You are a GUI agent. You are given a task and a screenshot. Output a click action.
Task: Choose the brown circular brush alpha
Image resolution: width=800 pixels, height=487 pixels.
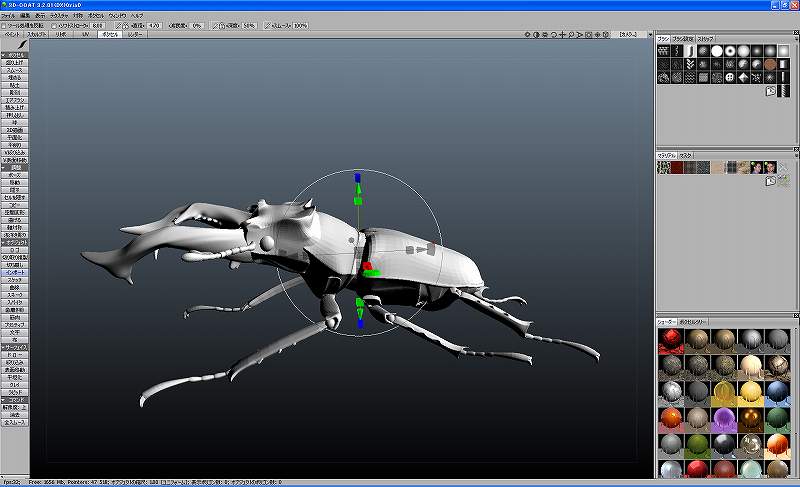(770, 64)
